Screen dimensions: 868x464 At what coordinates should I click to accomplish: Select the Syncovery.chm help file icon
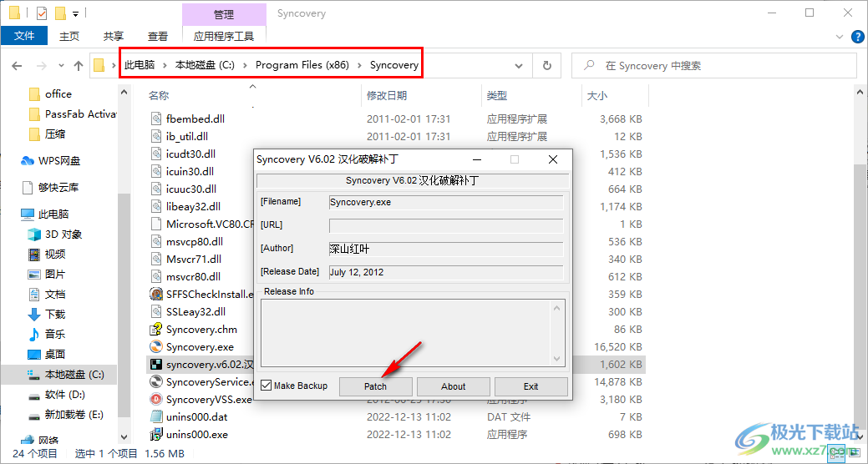coord(156,330)
